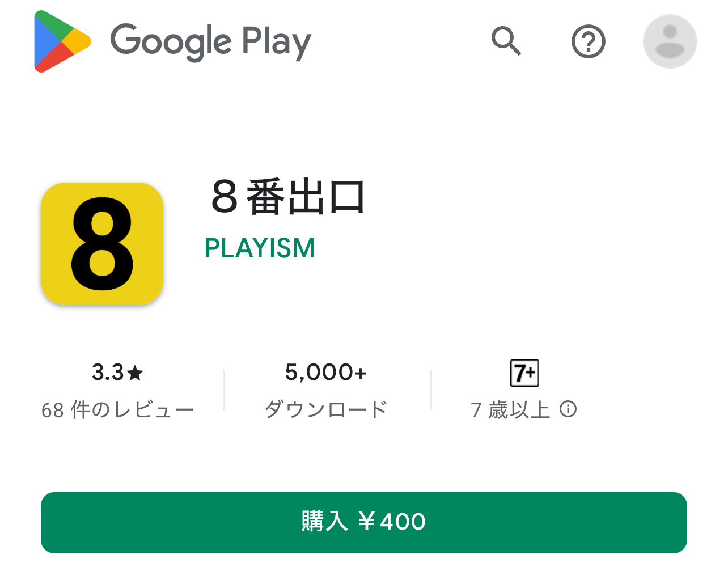Click the star icon next to 3.3
The width and height of the screenshot is (728, 571).
click(x=134, y=373)
